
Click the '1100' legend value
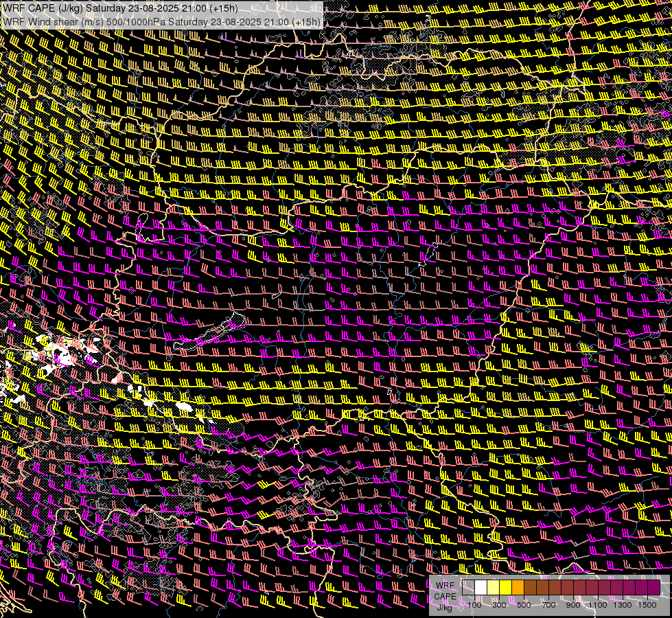[598, 605]
